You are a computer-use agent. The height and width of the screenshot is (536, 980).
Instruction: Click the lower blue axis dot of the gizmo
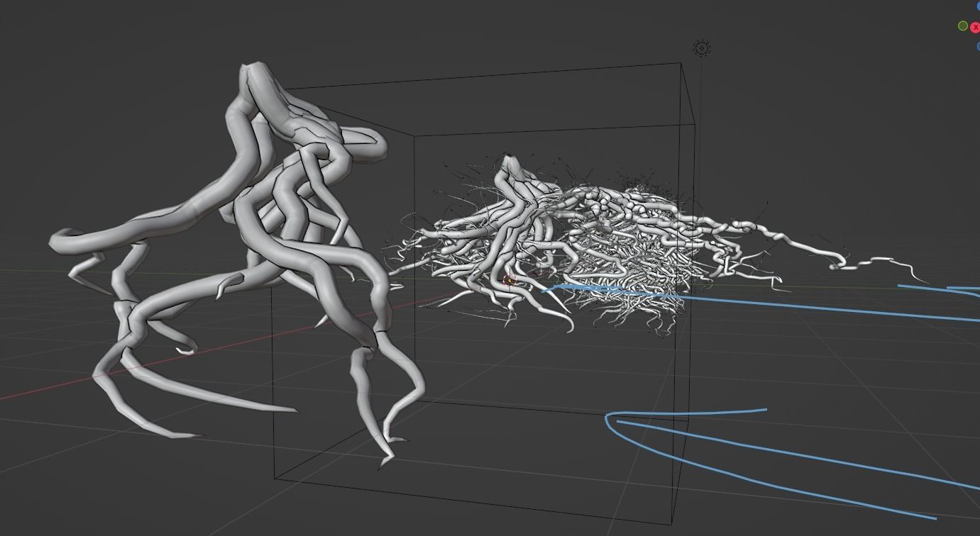[978, 44]
